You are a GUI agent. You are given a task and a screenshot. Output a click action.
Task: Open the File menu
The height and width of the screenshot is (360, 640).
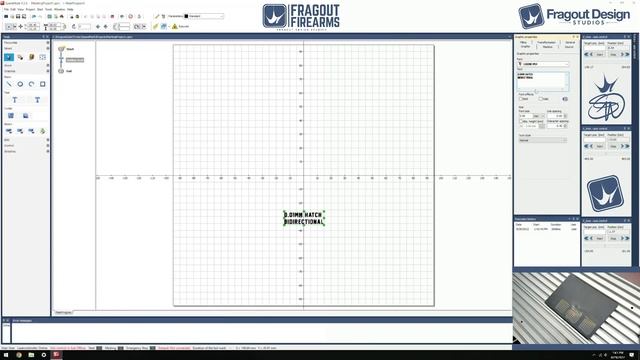[6, 9]
